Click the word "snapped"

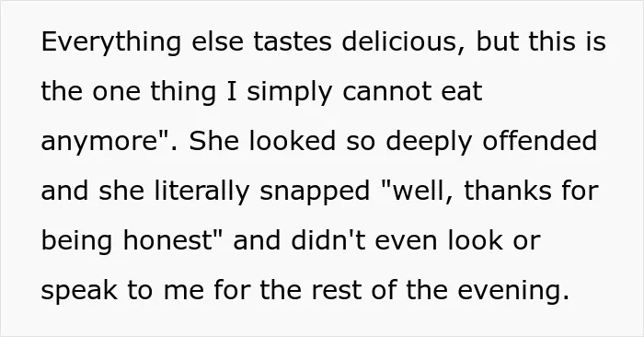pos(315,192)
